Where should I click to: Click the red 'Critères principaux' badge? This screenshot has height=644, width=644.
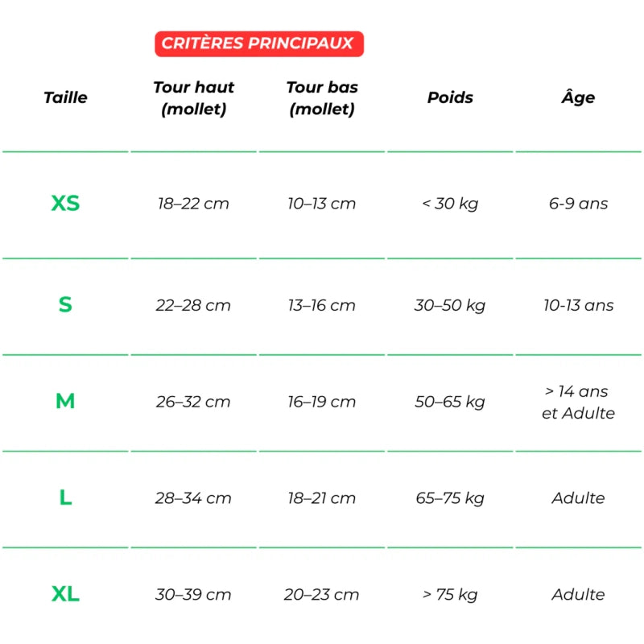(x=258, y=43)
